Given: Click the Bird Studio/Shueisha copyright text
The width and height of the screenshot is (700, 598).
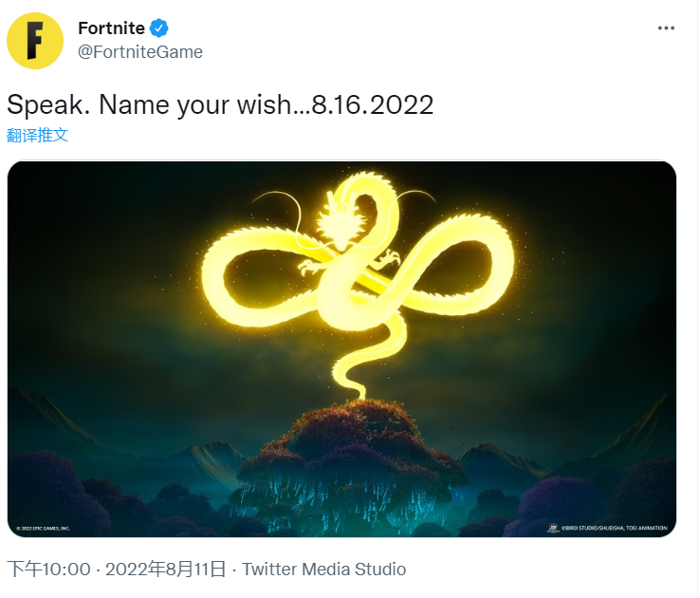Looking at the screenshot, I should pyautogui.click(x=615, y=528).
